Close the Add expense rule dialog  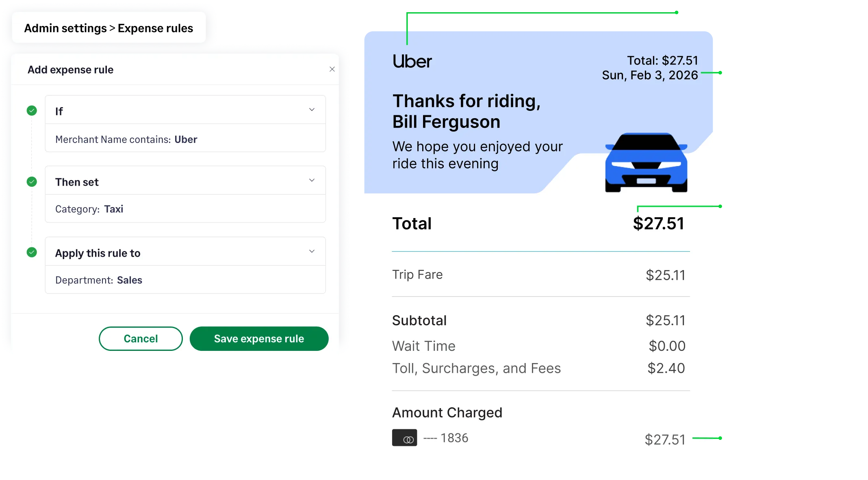[332, 69]
